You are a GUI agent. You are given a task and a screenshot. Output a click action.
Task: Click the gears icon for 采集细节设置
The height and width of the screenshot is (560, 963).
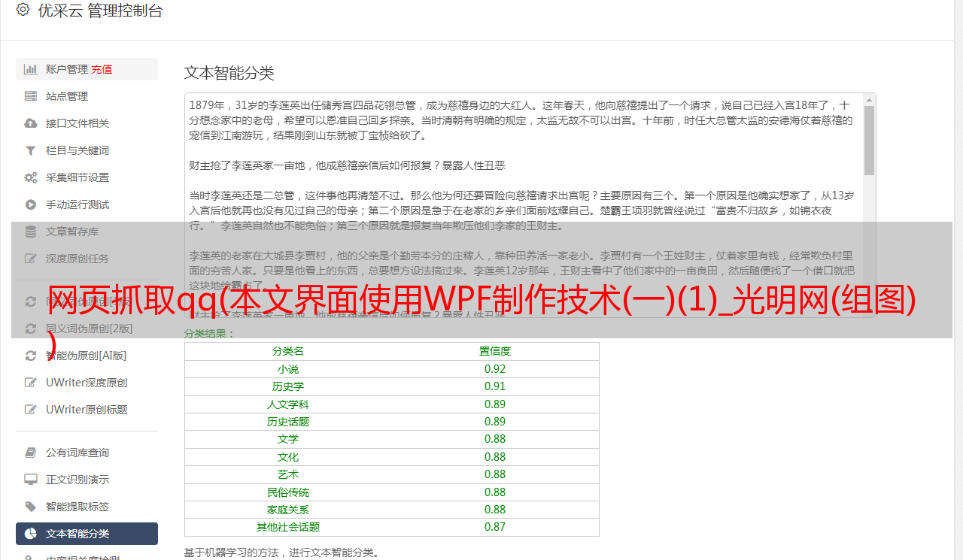(31, 177)
